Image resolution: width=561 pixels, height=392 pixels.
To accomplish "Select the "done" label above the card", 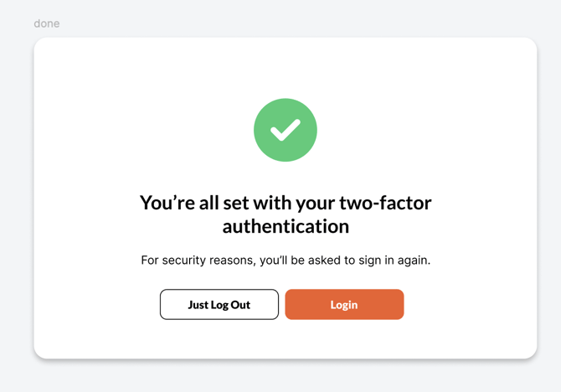I will pyautogui.click(x=47, y=23).
